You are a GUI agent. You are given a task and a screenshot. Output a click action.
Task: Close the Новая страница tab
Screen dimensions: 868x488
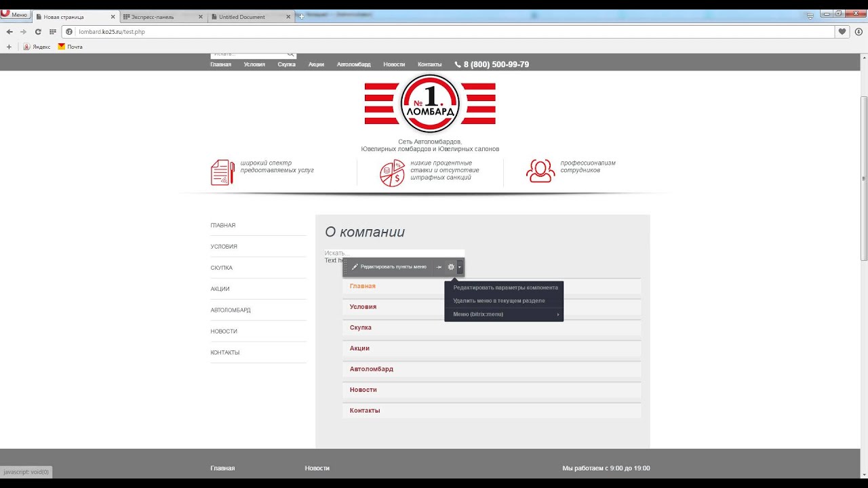click(x=113, y=17)
